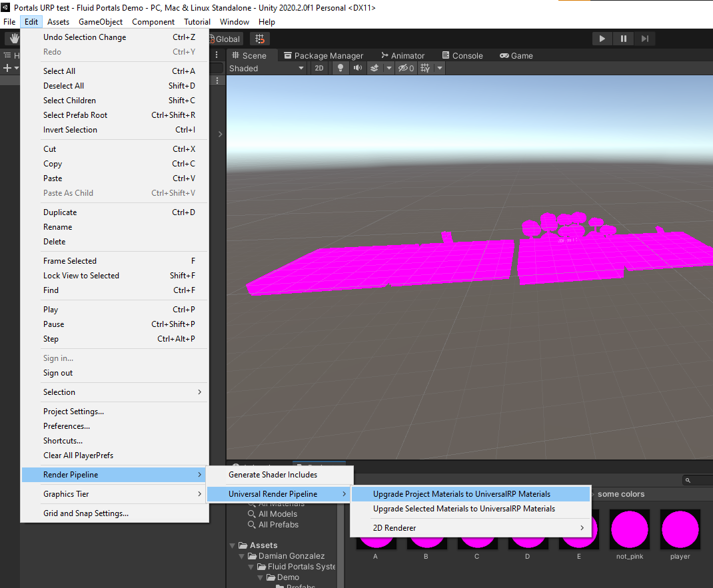713x588 pixels.
Task: Select the not_pink material thumbnail
Action: (630, 530)
